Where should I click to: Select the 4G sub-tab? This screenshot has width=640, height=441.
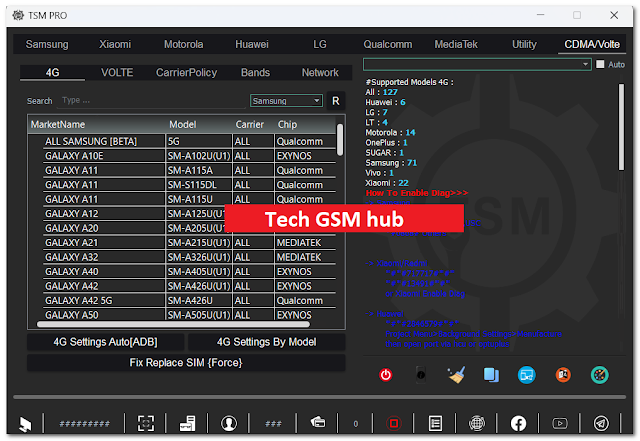click(x=53, y=72)
